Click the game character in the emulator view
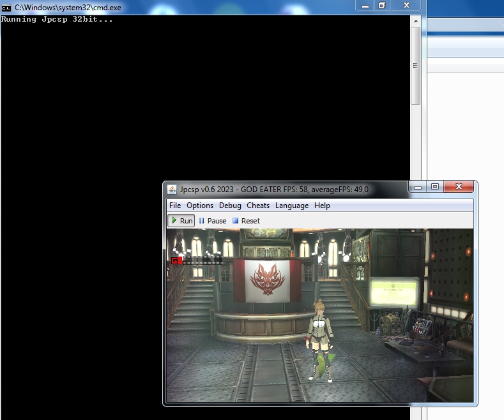 tap(319, 341)
